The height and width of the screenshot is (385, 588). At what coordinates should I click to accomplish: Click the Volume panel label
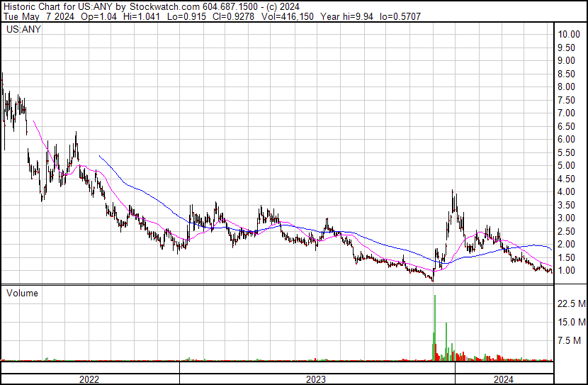click(x=22, y=293)
